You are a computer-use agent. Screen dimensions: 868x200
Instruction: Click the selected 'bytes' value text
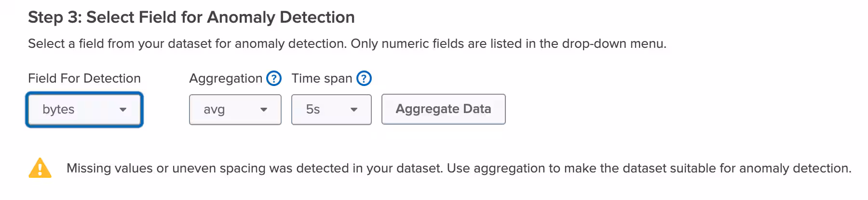[58, 110]
